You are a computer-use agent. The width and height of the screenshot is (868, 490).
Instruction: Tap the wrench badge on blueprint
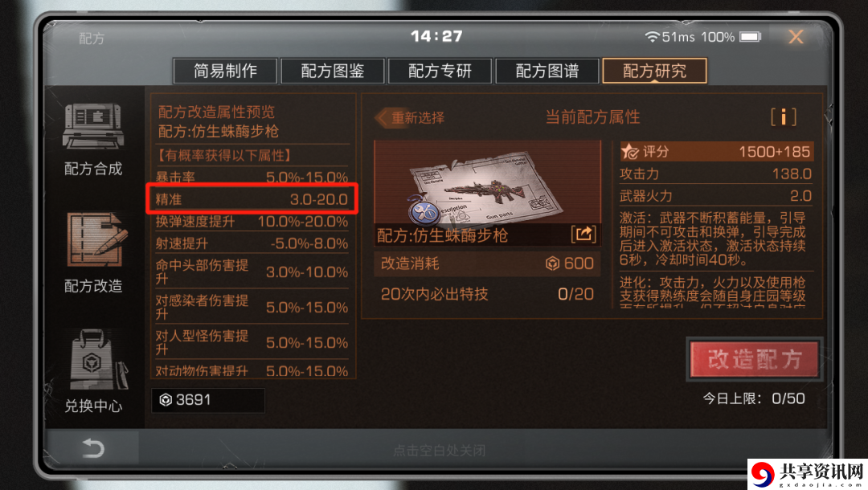(x=424, y=210)
